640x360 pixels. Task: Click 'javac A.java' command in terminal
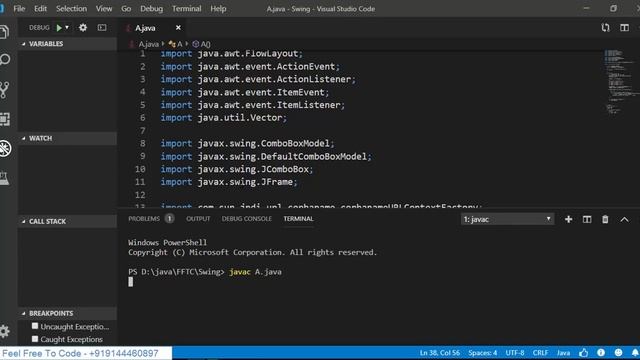[x=256, y=272]
